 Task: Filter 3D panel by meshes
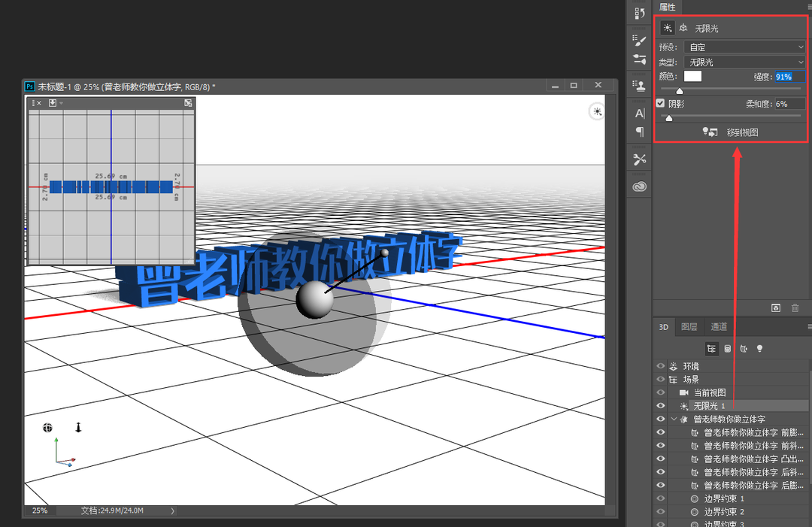pyautogui.click(x=728, y=349)
